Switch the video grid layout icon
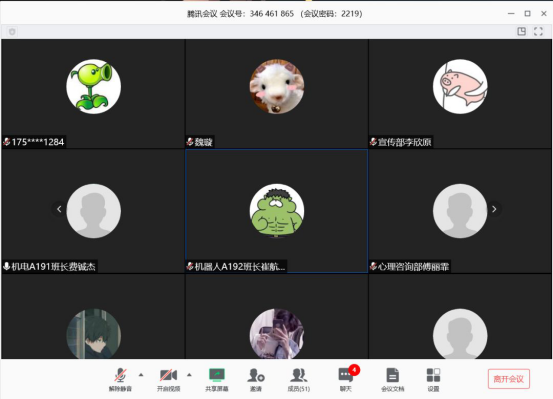 [521, 31]
